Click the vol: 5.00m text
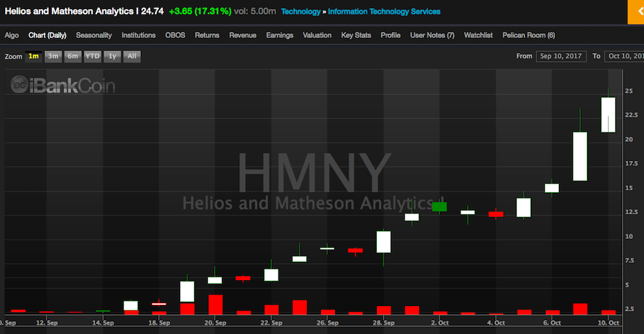644x334 pixels. point(255,11)
